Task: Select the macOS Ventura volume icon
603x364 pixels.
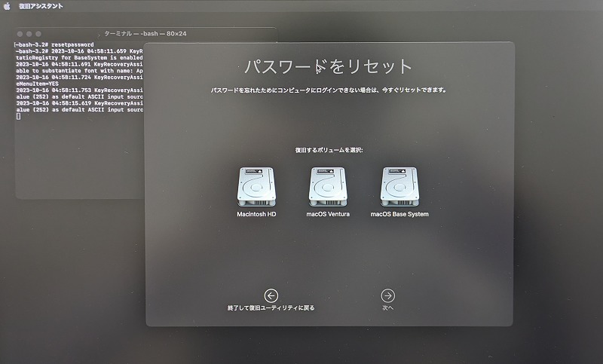Action: coord(328,187)
